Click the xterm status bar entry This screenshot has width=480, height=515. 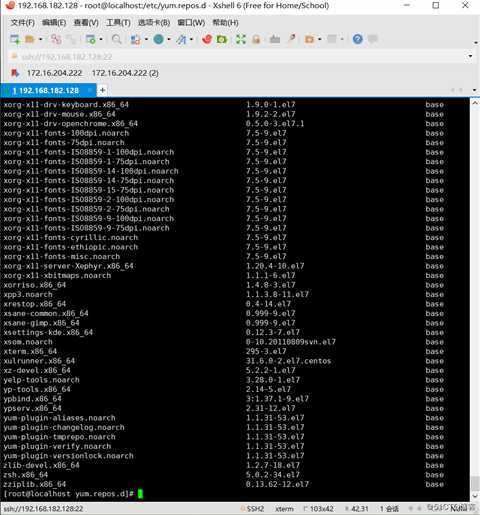(284, 509)
